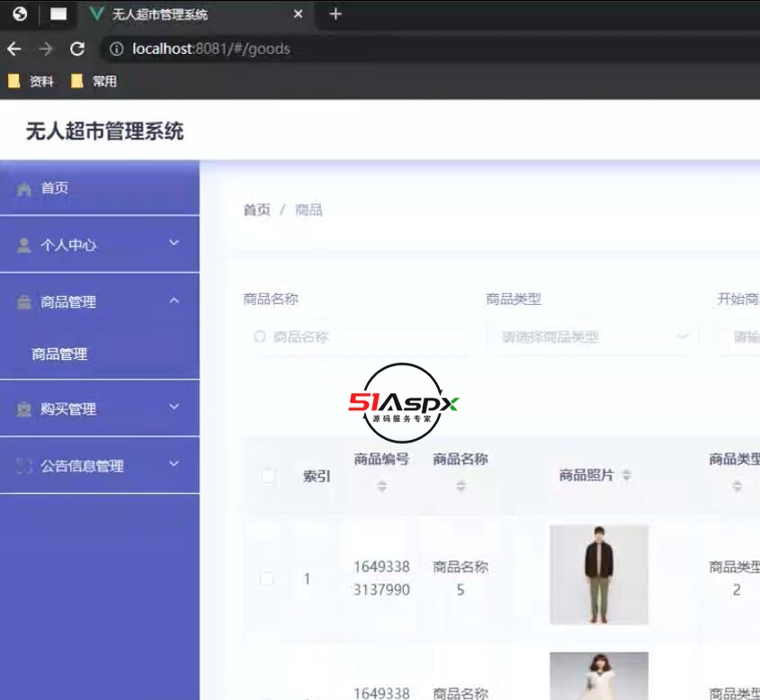Viewport: 760px width, 700px height.
Task: Expand the 个人中心 submenu chevron
Action: click(x=174, y=243)
